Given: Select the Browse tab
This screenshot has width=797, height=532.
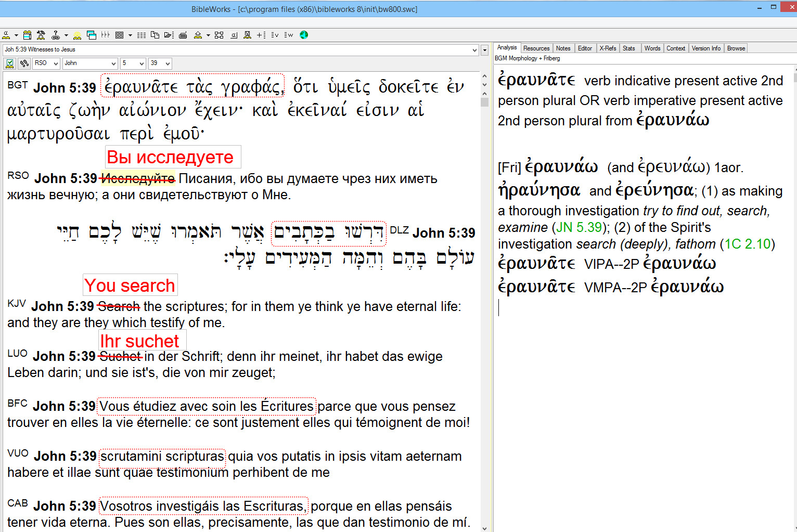Looking at the screenshot, I should [x=736, y=48].
